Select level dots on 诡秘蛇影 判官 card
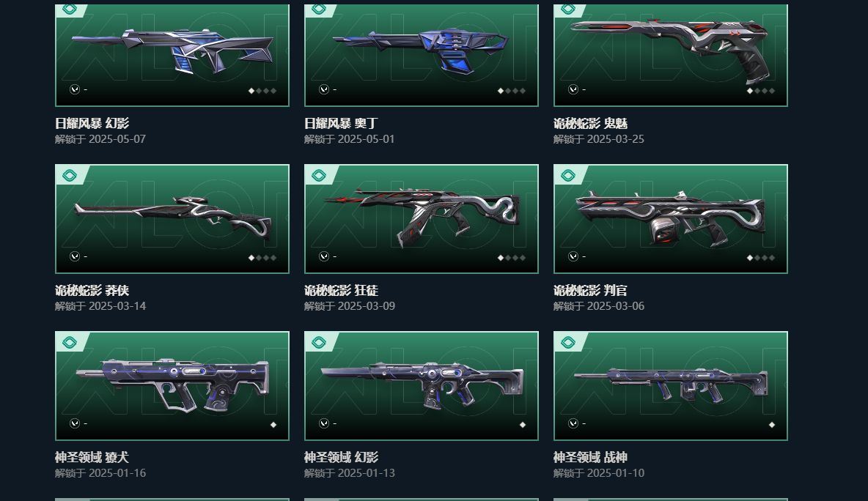The height and width of the screenshot is (501, 868). (761, 258)
